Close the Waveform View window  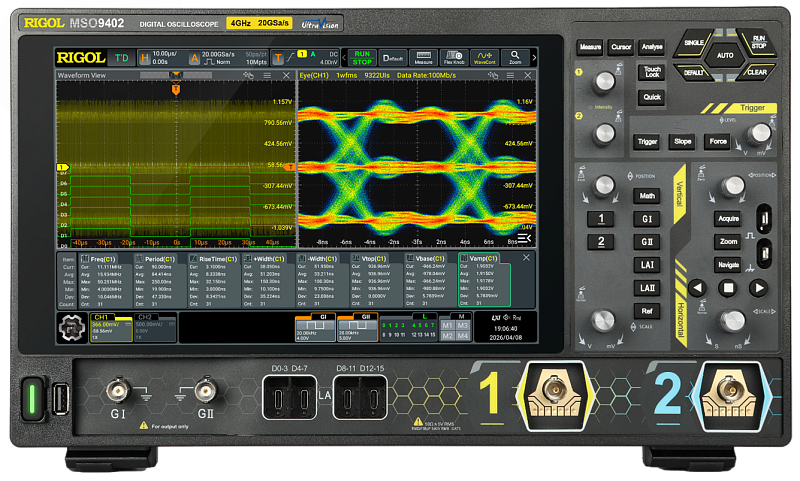(286, 75)
